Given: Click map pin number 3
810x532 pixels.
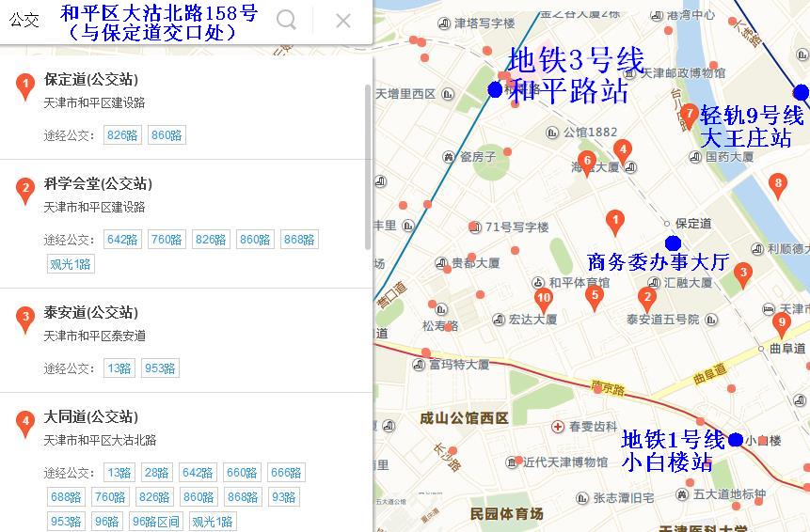Looking at the screenshot, I should coord(743,275).
